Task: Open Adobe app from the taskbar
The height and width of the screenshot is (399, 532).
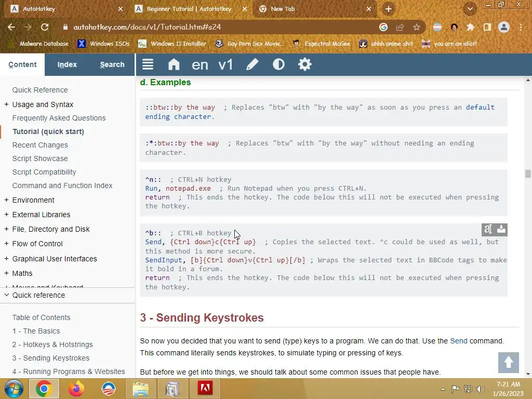Action: pos(205,389)
